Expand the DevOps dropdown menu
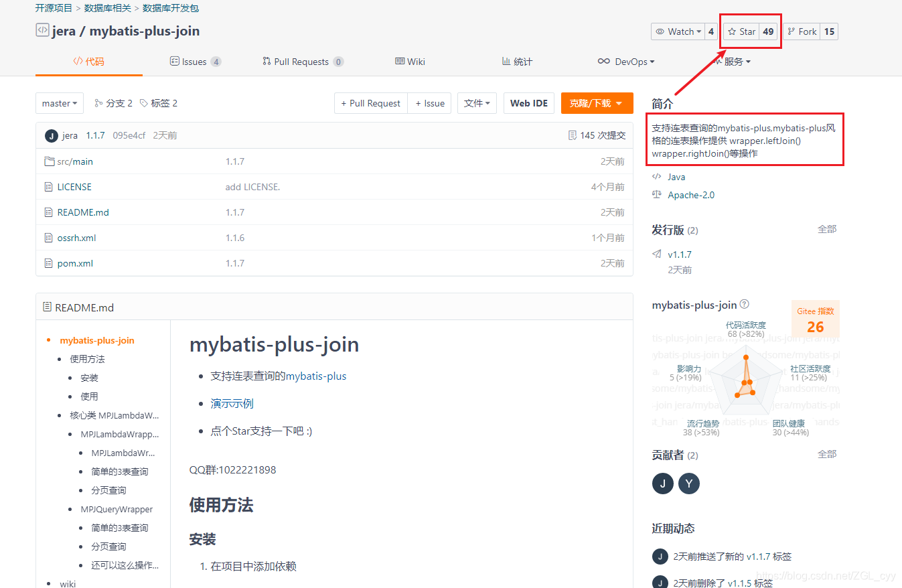The image size is (902, 588). pos(626,62)
